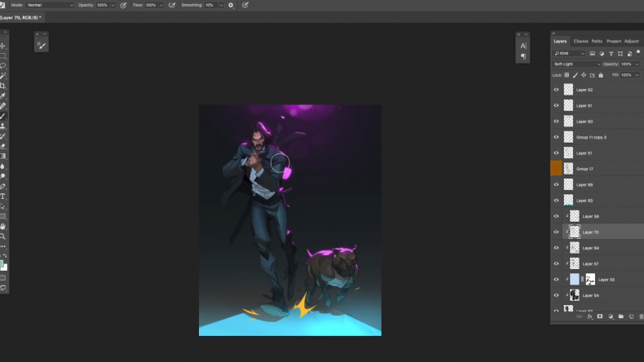Create new fill or adjustment layer
The height and width of the screenshot is (362, 644).
(611, 317)
